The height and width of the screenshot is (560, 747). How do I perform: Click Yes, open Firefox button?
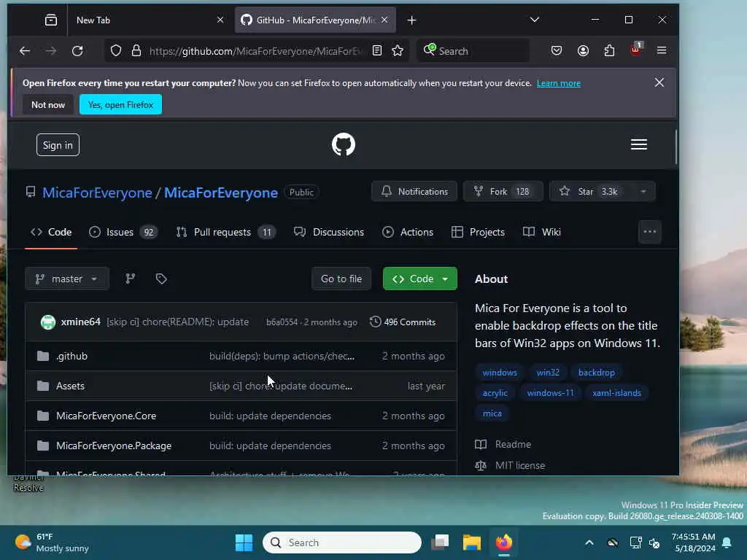[120, 105]
